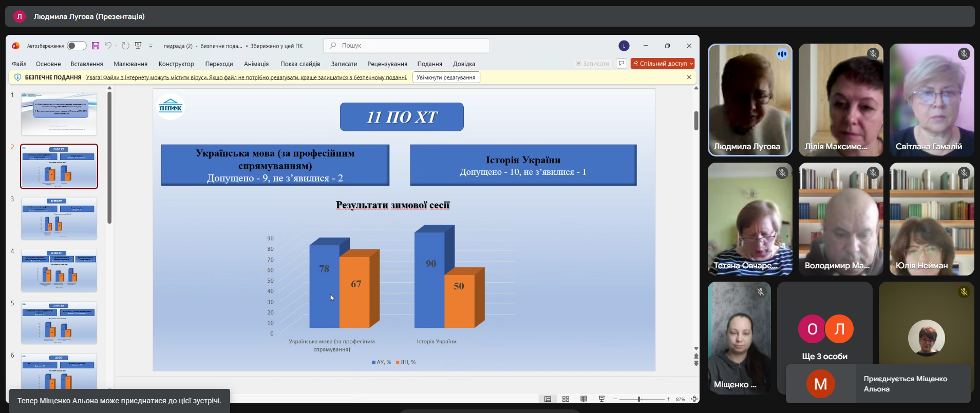The width and height of the screenshot is (980, 413).
Task: Go to next slide using double-arrow button
Action: 696,363
